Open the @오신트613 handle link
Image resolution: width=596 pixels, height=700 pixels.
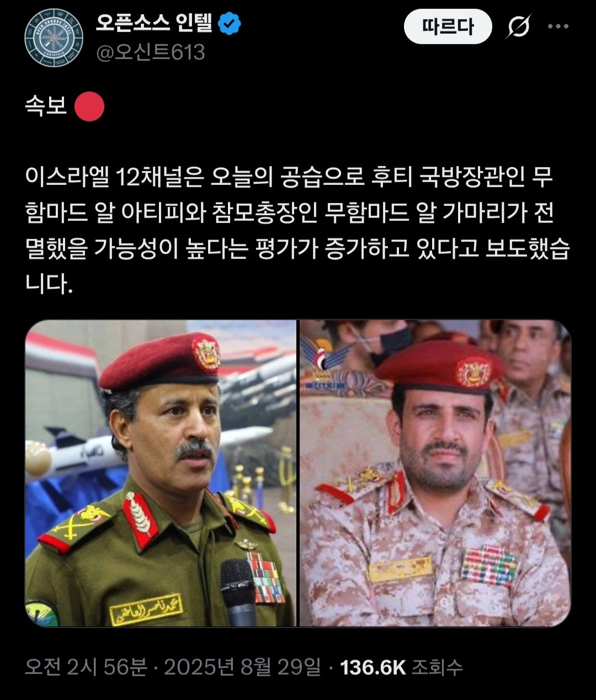pos(151,52)
